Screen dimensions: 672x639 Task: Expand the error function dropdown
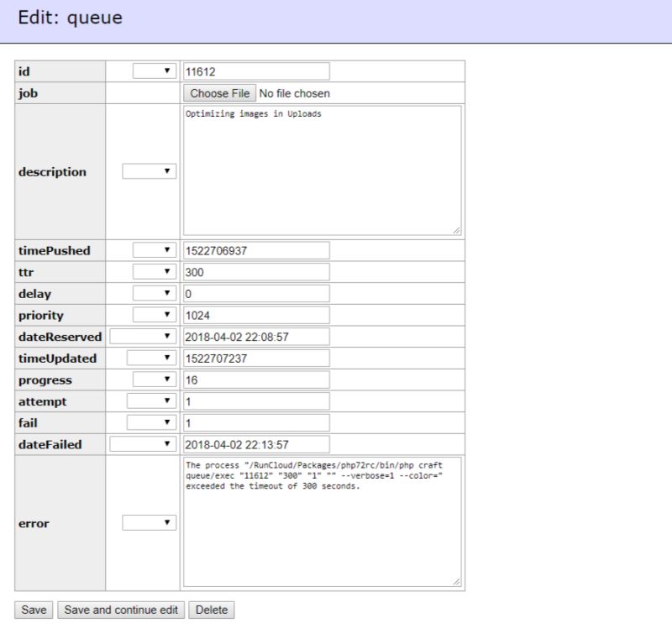click(150, 522)
